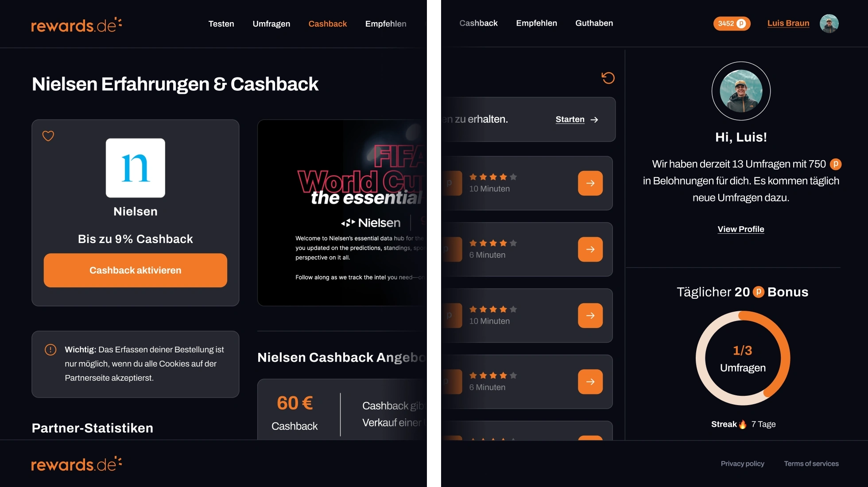Click the arrow next to Starten
The height and width of the screenshot is (487, 868).
pos(594,120)
